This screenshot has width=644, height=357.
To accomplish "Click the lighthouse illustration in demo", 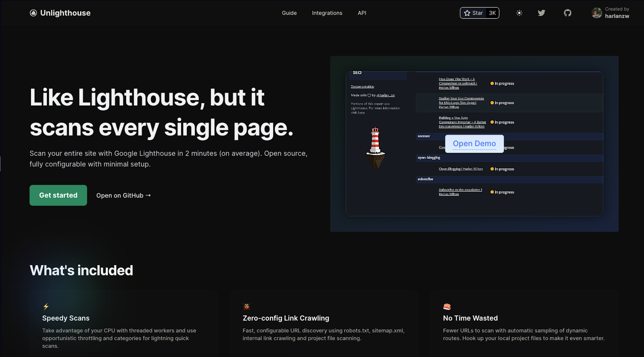I will click(x=375, y=148).
